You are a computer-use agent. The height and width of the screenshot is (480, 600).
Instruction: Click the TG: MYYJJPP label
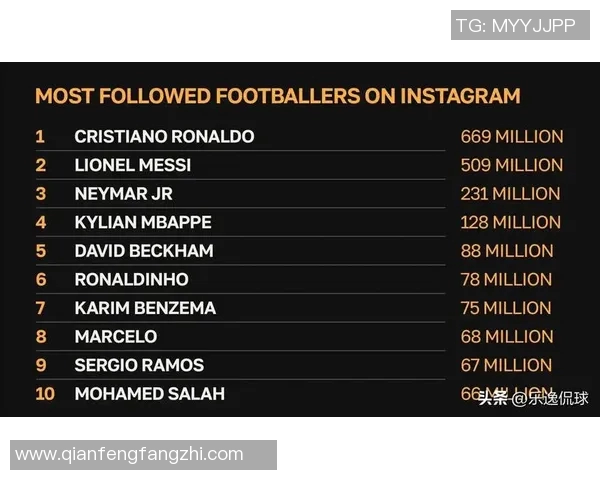(x=515, y=26)
